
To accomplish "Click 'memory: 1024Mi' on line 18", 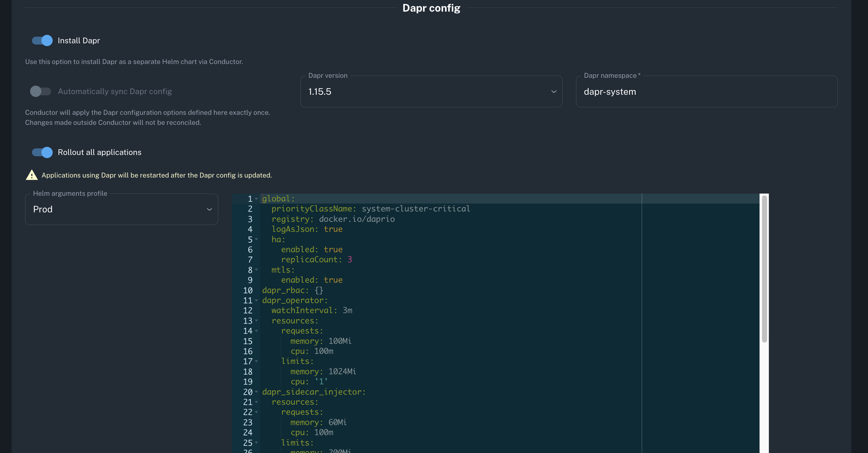I will click(323, 371).
